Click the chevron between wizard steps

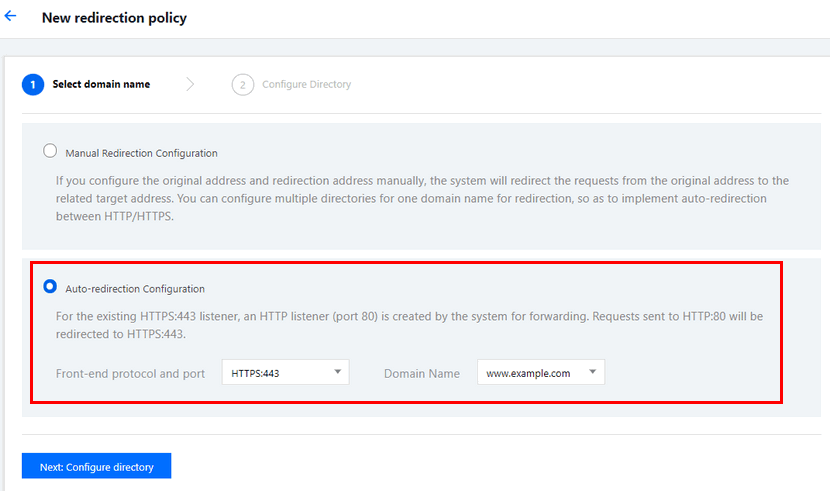[x=190, y=84]
